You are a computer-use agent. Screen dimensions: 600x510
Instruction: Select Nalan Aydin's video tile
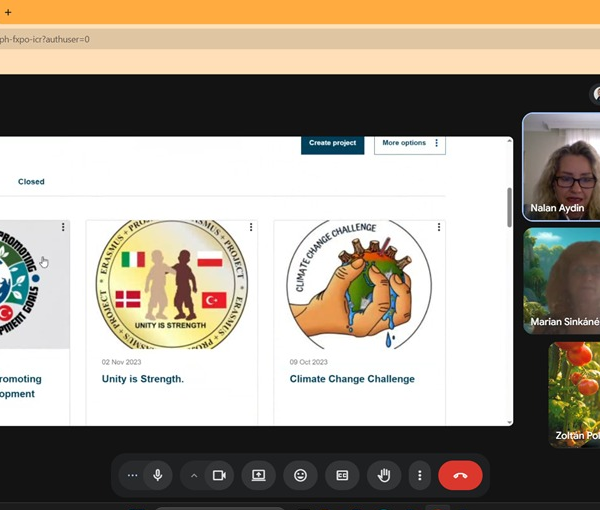point(561,167)
